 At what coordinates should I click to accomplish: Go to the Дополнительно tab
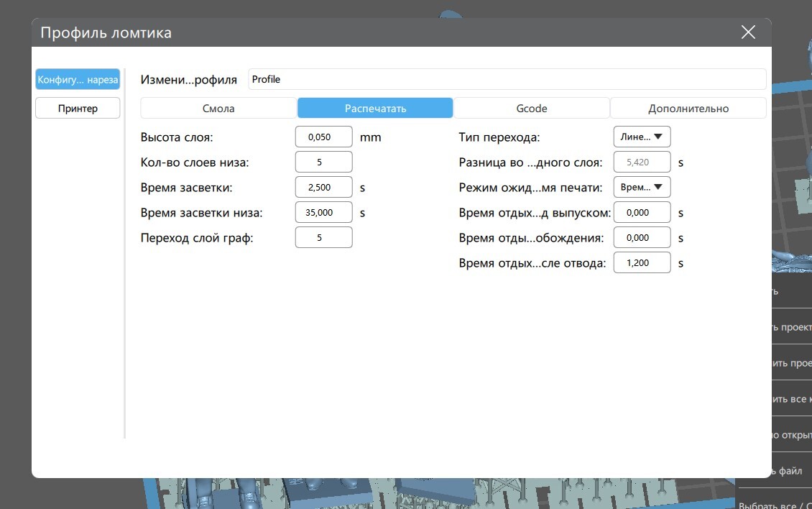click(x=688, y=109)
